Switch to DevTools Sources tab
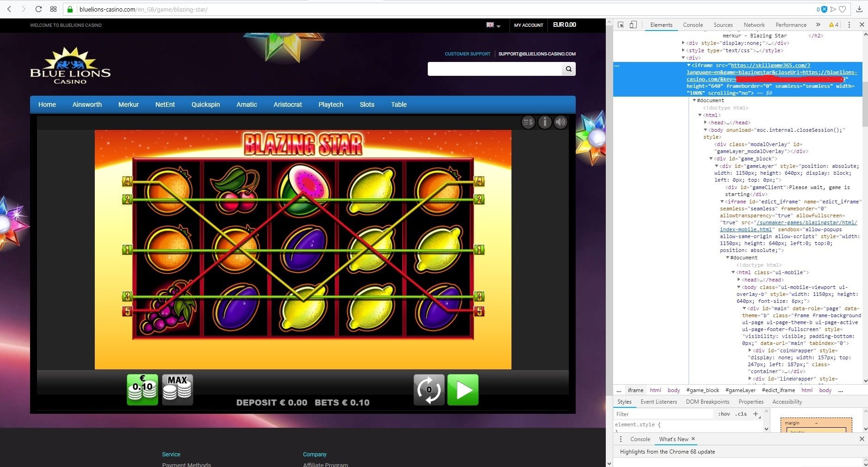 point(723,25)
